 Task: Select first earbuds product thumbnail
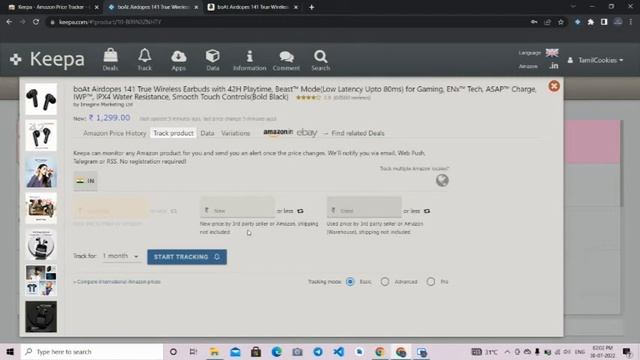point(41,99)
